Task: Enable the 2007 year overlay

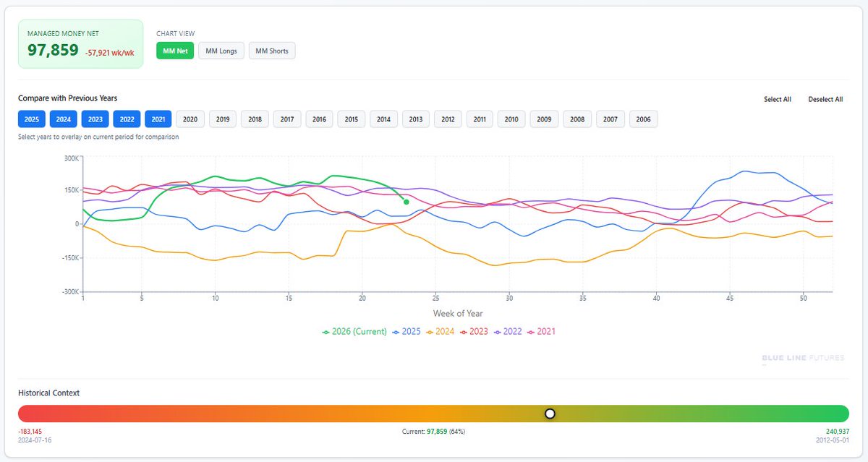Action: 610,119
